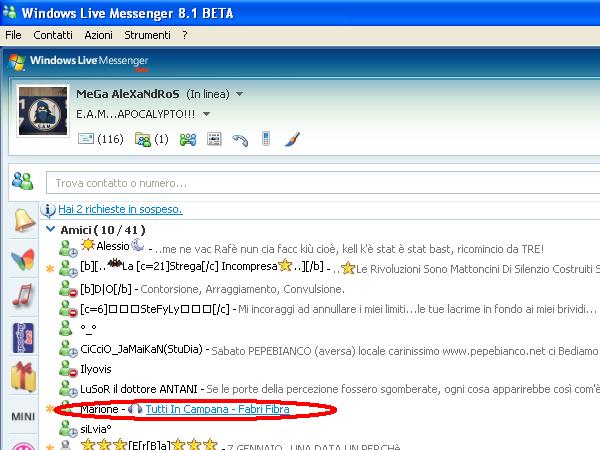Open the paintbrush color scheme icon
This screenshot has height=450, width=600.
pyautogui.click(x=292, y=139)
